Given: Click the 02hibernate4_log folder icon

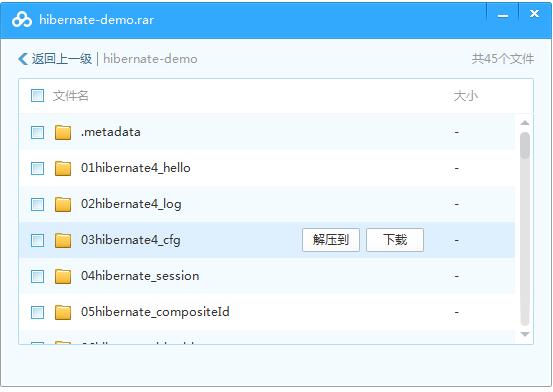Looking at the screenshot, I should click(x=63, y=205).
